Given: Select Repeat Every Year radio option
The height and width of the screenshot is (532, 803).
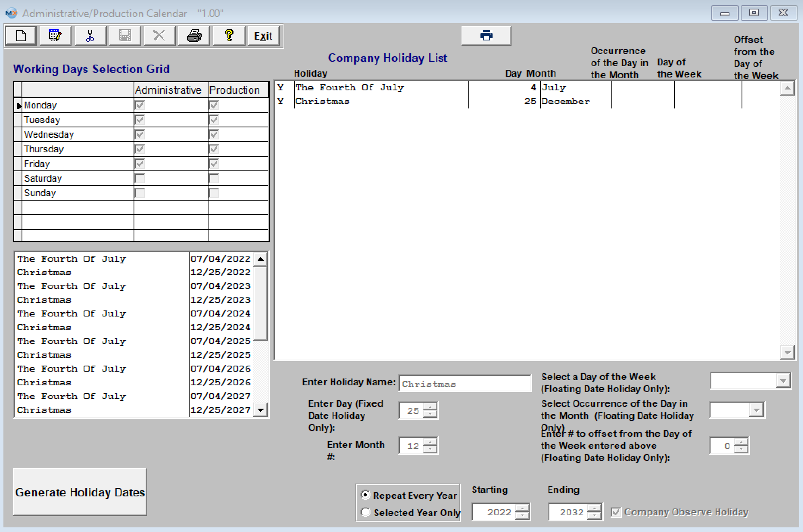Looking at the screenshot, I should coord(365,495).
